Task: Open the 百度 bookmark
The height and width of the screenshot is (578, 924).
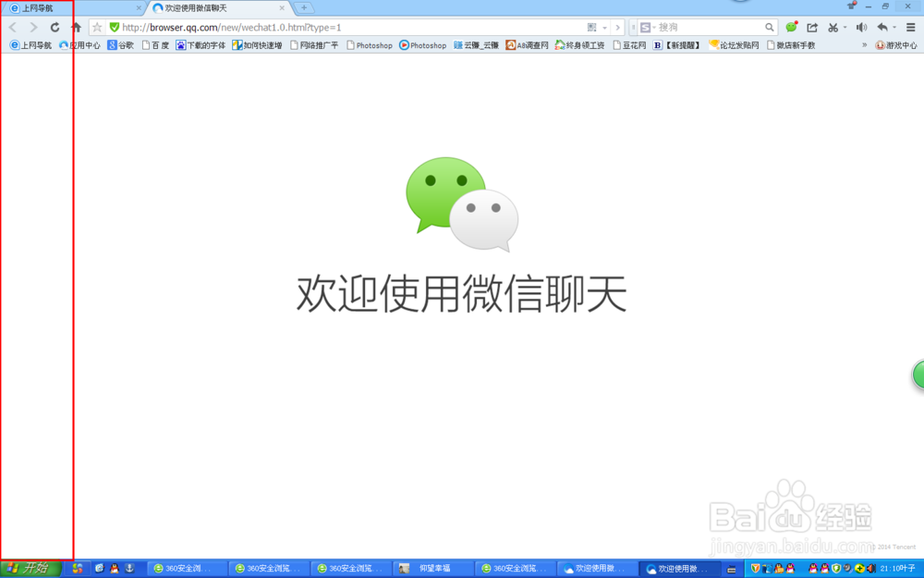Action: (155, 45)
